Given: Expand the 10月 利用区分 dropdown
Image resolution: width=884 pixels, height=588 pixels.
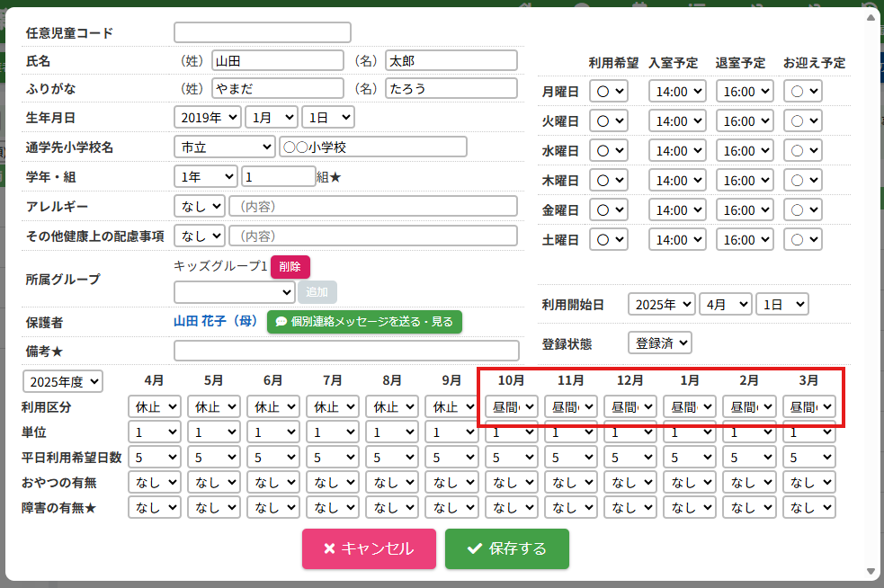Looking at the screenshot, I should (512, 407).
